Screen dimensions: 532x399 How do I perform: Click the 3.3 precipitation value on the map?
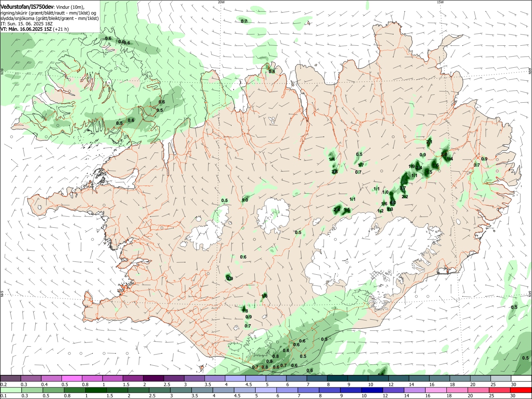point(390,209)
